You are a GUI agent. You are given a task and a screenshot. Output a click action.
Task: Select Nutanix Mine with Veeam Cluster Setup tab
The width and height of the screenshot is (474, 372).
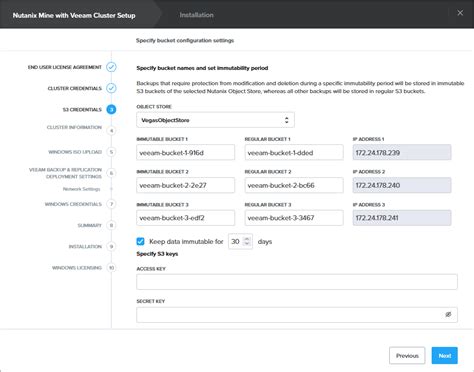point(74,15)
